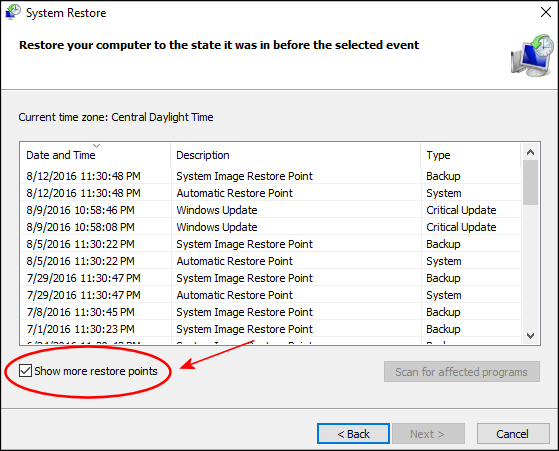559x451 pixels.
Task: Click Scan for affected programs
Action: click(x=462, y=371)
